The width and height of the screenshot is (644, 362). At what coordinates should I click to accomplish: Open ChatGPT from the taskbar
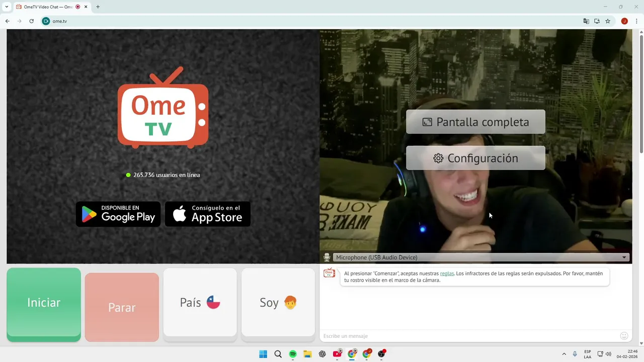pyautogui.click(x=322, y=354)
